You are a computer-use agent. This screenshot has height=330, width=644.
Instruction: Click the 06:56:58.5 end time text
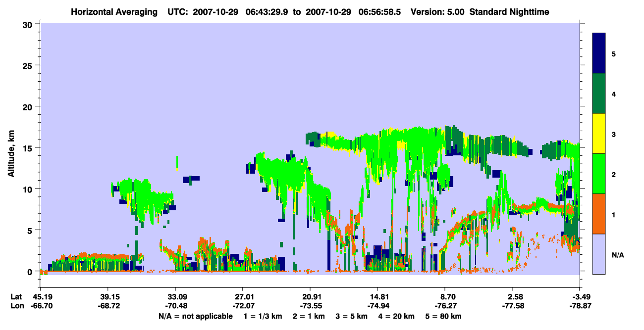tap(381, 11)
